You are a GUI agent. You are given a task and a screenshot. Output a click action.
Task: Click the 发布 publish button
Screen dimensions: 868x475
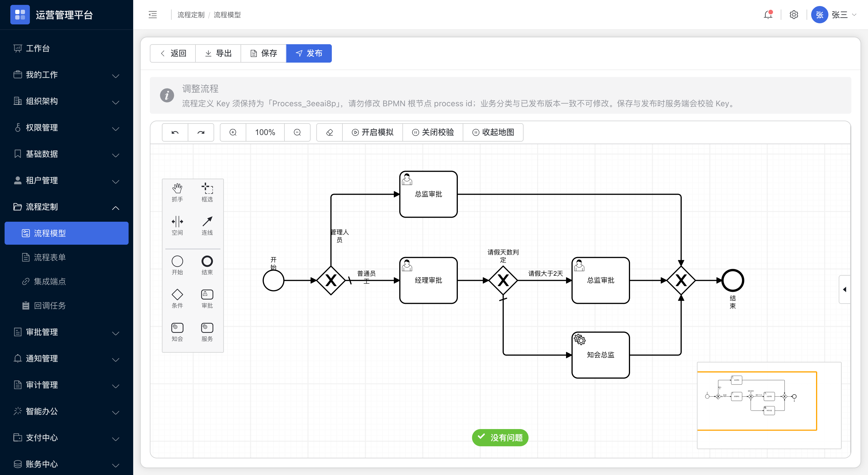[x=309, y=53]
